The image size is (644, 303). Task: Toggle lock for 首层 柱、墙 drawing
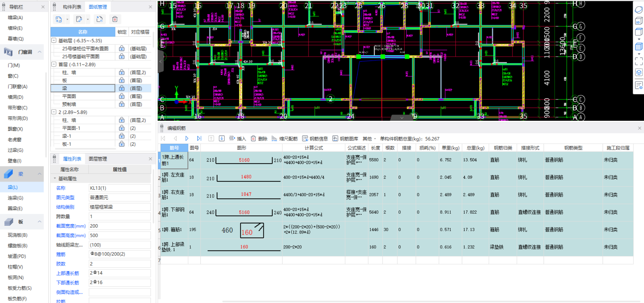122,72
